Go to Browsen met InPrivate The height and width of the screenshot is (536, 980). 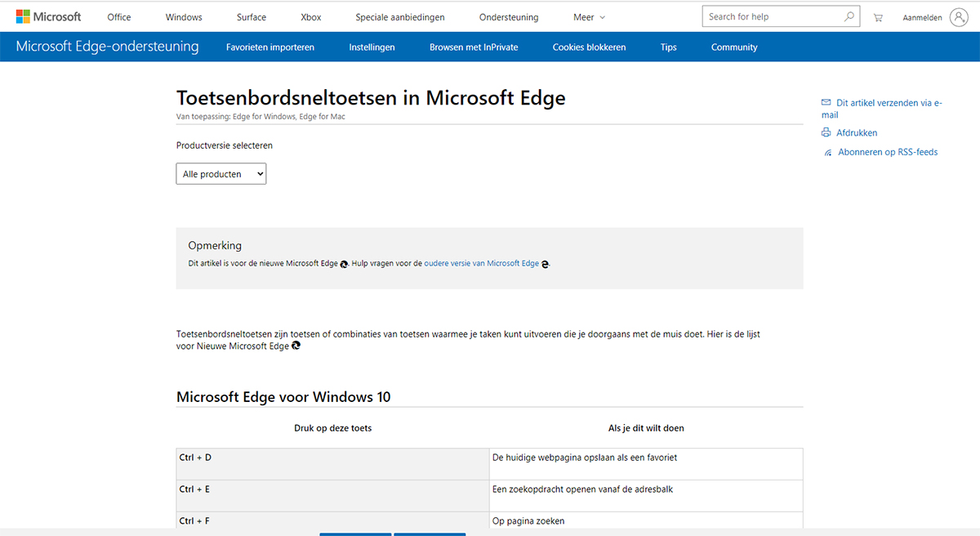[x=474, y=47]
